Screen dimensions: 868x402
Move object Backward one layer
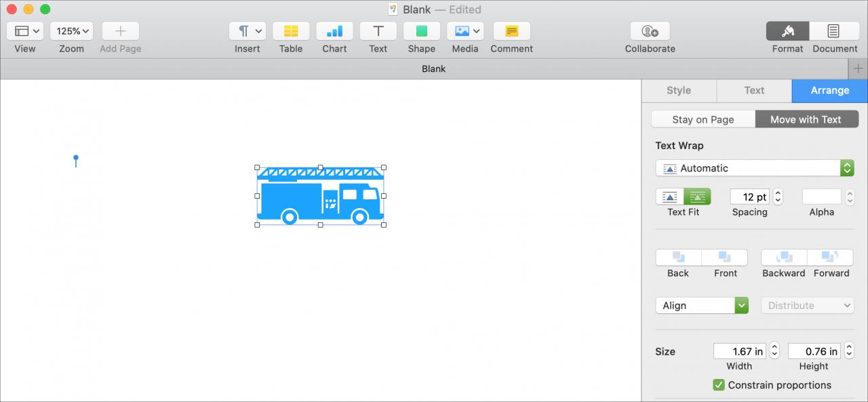784,258
